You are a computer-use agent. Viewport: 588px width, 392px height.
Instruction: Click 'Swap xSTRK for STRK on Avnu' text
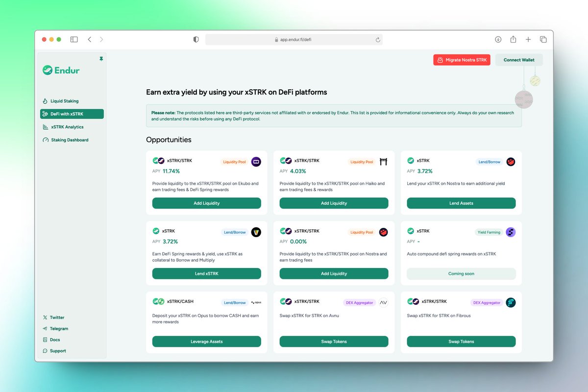coord(309,316)
